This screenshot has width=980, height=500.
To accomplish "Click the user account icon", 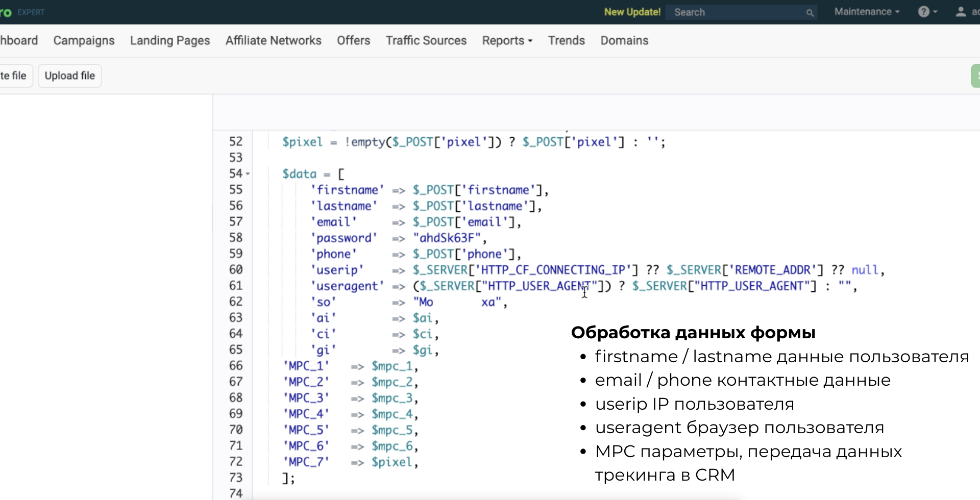I will coord(961,12).
